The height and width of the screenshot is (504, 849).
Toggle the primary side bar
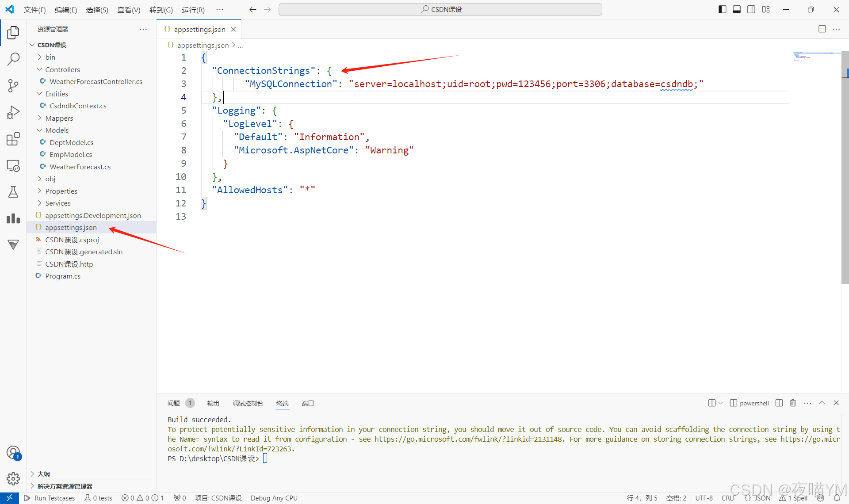click(723, 9)
